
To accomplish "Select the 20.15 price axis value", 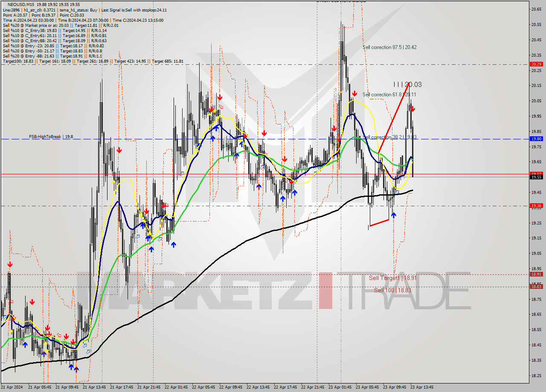I will (x=536, y=85).
